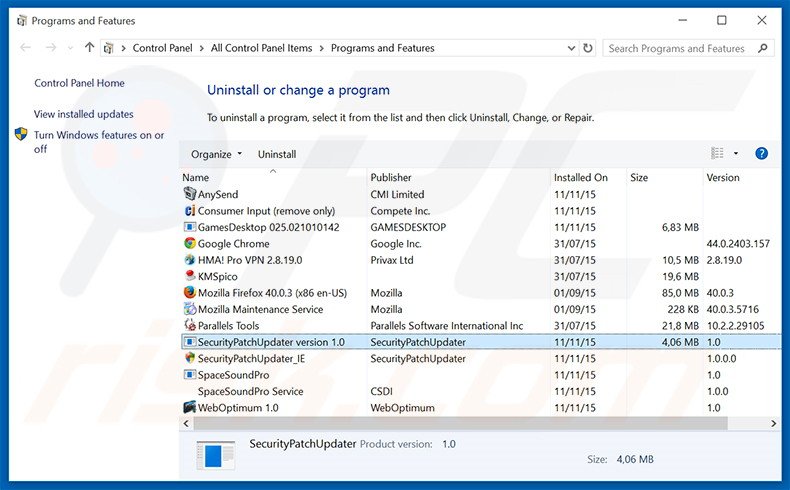
Task: Expand the address bar history dropdown
Action: coord(571,48)
